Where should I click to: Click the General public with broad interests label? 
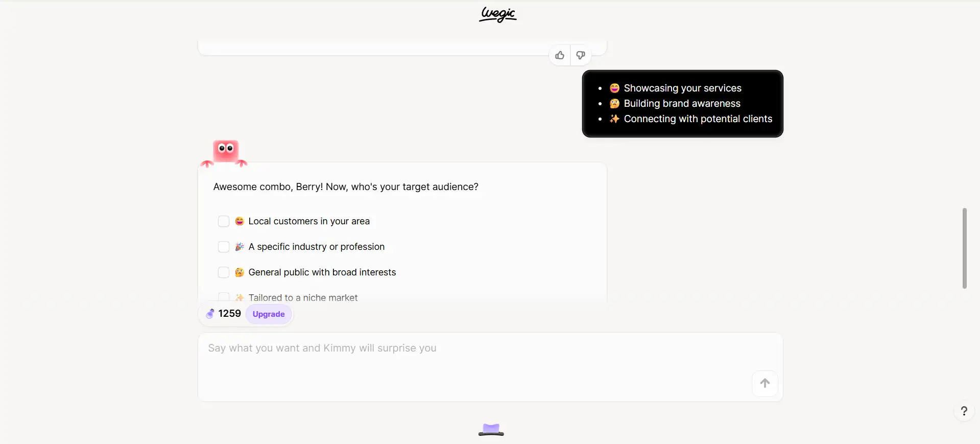tap(322, 272)
